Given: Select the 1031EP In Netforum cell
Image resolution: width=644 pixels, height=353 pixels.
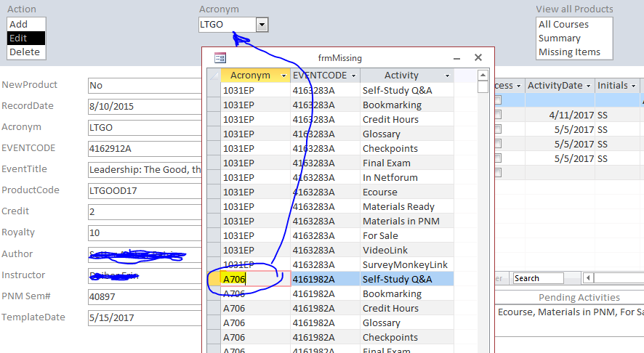Looking at the screenshot, I should (x=407, y=178).
